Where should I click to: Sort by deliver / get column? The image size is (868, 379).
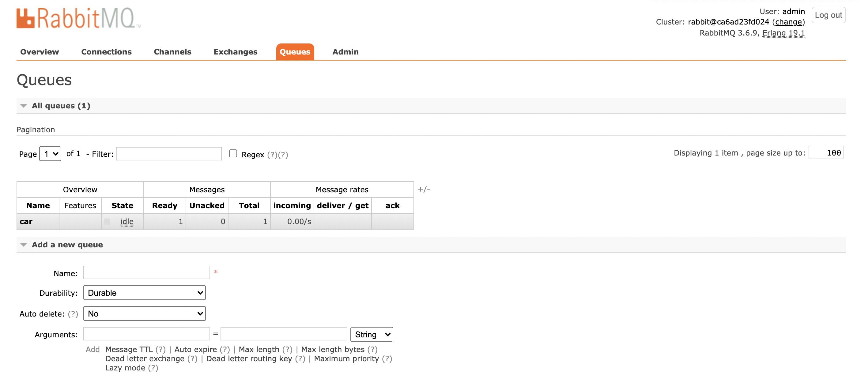tap(343, 205)
